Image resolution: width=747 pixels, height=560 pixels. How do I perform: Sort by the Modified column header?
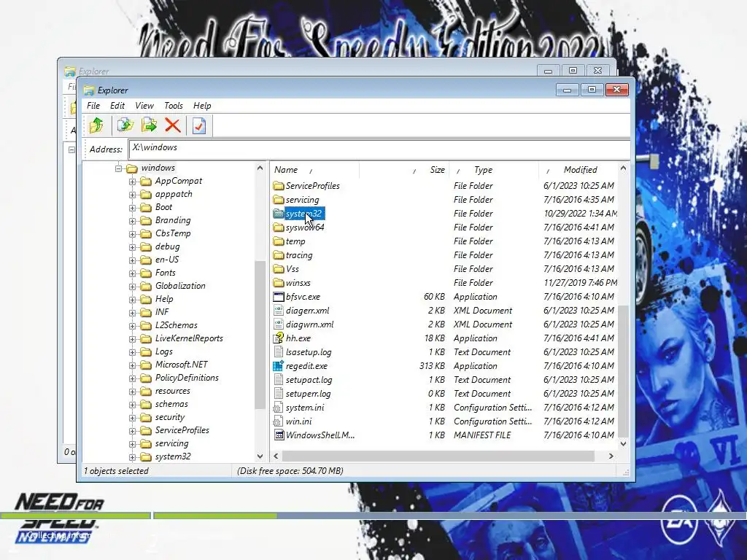pyautogui.click(x=578, y=170)
